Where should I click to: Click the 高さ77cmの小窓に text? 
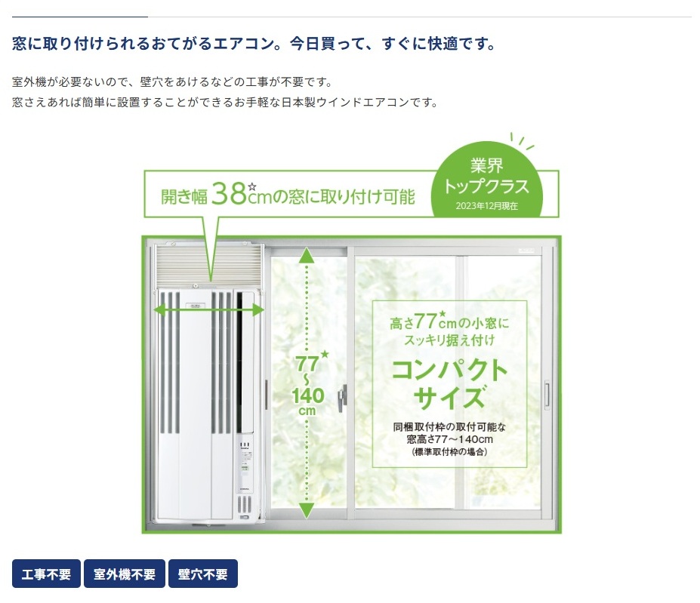[x=449, y=321]
